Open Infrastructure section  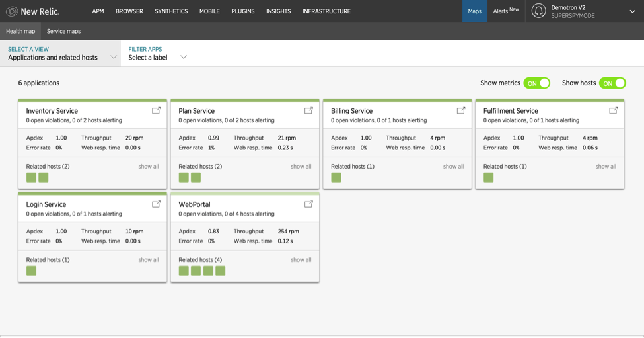coord(326,11)
